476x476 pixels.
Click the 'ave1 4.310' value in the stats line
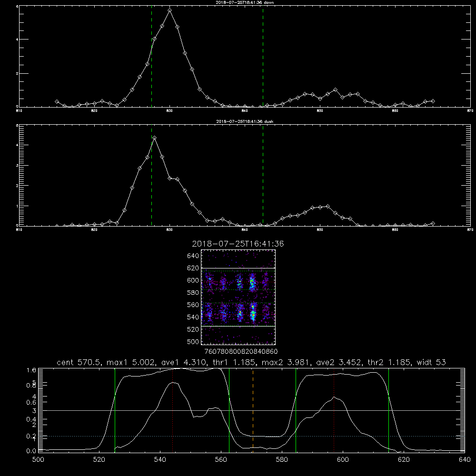184,362
